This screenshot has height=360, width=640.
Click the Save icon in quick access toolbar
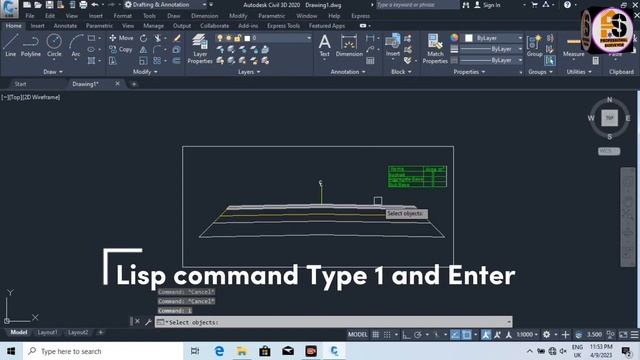tap(49, 5)
